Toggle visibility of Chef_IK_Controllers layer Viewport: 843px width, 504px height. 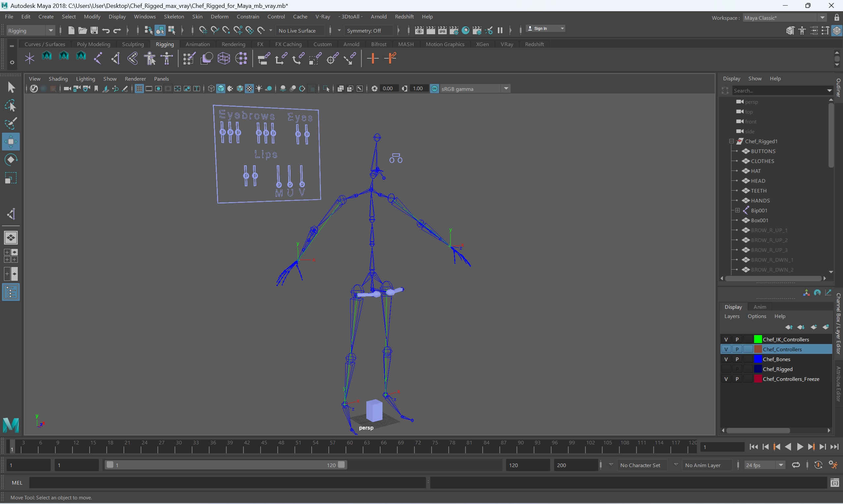click(726, 339)
